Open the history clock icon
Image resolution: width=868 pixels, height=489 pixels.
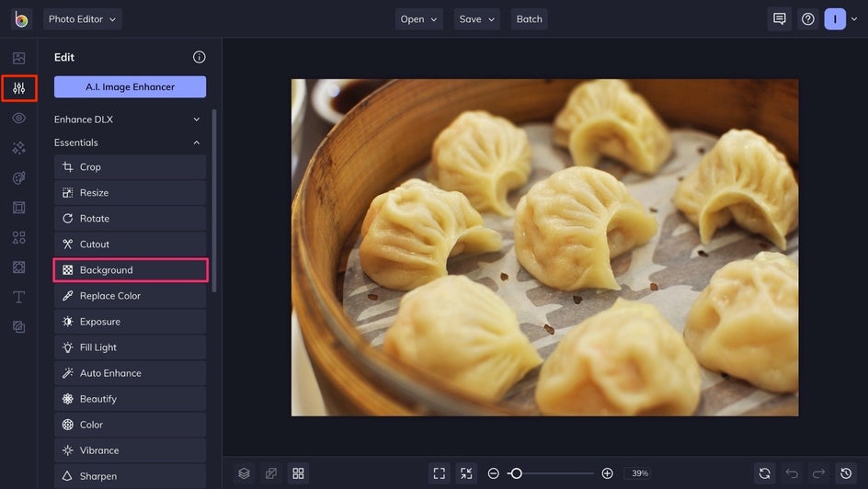tap(846, 473)
